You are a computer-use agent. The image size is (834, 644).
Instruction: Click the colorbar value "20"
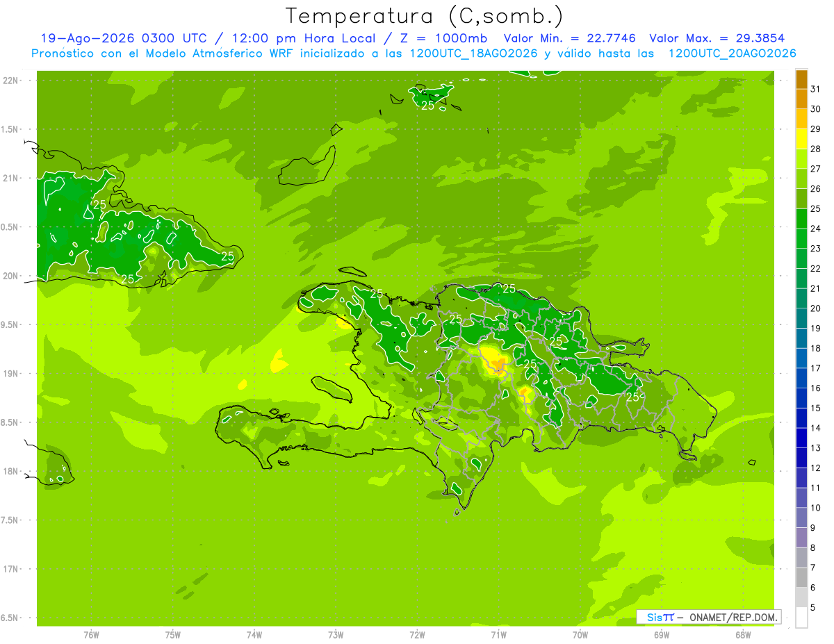coord(816,308)
